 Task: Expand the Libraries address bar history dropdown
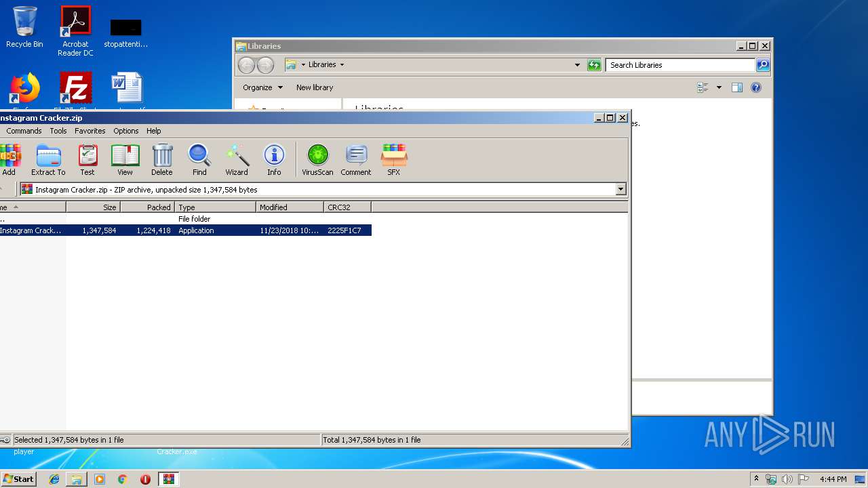tap(577, 65)
